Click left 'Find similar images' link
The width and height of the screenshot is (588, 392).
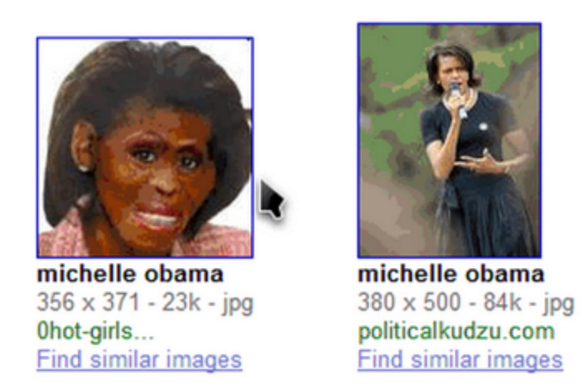pos(139,360)
